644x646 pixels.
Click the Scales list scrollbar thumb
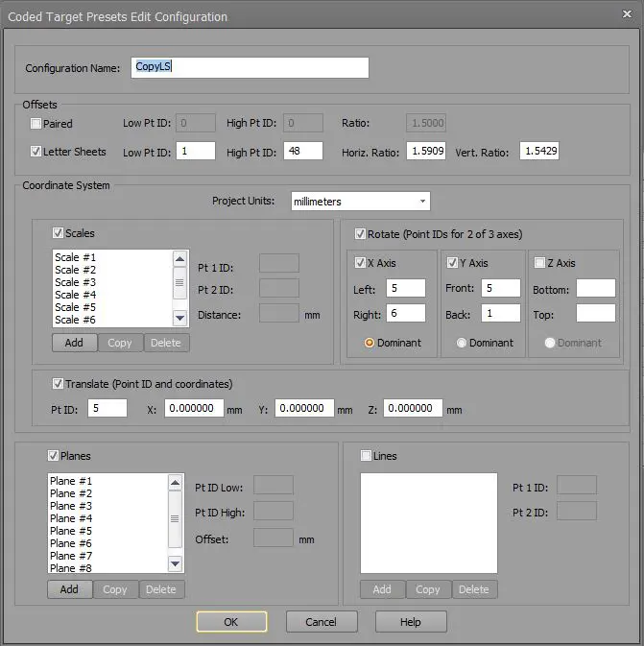tap(179, 282)
